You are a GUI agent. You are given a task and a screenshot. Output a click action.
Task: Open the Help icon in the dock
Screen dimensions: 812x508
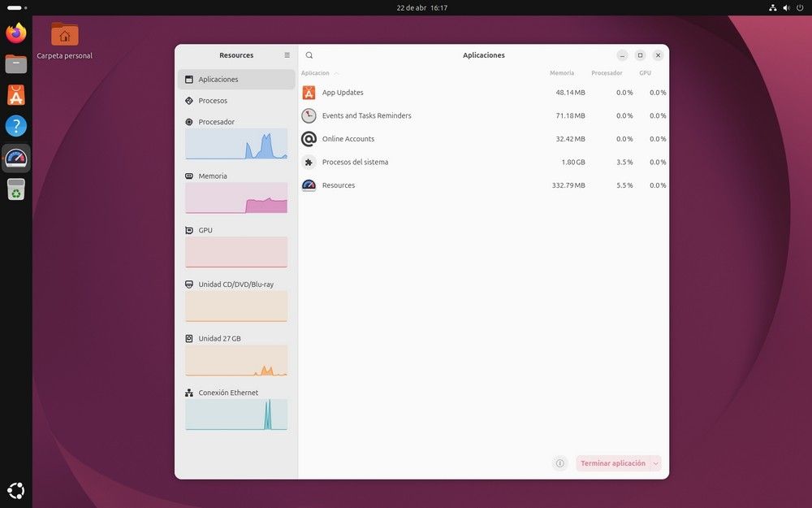pos(16,126)
